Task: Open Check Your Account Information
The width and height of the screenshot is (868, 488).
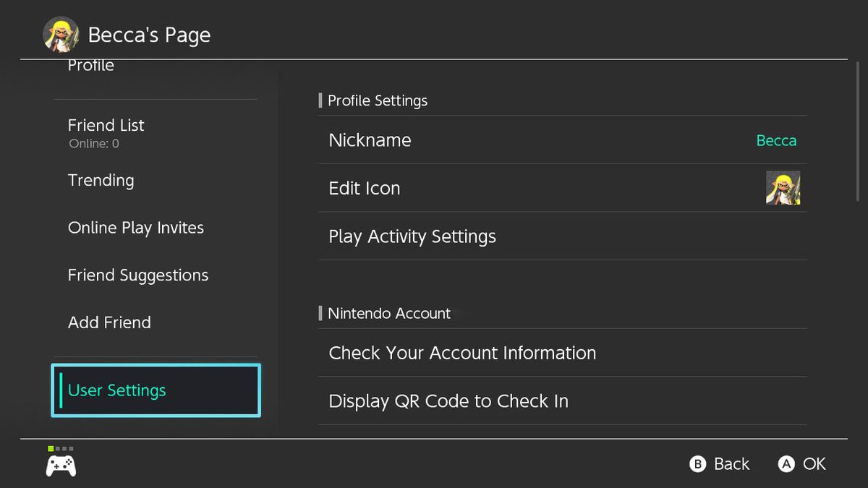Action: click(x=562, y=353)
